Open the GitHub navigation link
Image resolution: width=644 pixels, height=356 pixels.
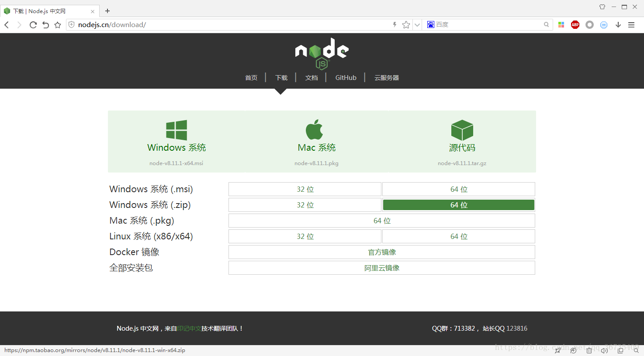pos(346,78)
